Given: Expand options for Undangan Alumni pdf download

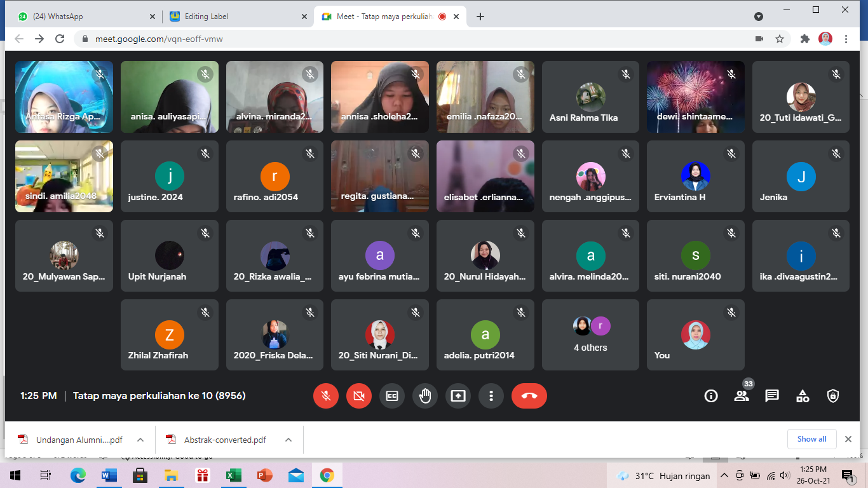Looking at the screenshot, I should [140, 440].
